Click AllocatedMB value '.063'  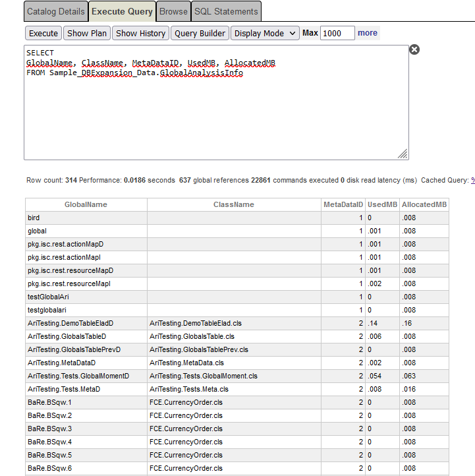point(424,376)
